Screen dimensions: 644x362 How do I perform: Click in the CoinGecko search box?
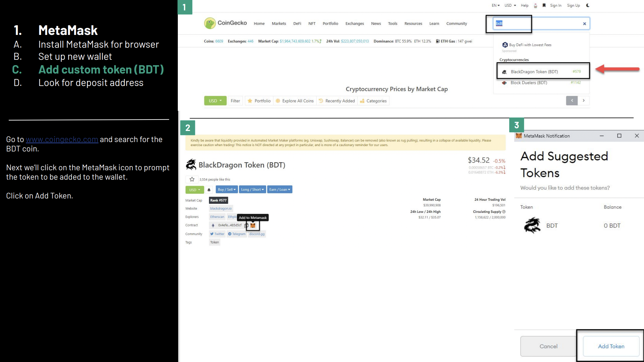click(x=541, y=24)
